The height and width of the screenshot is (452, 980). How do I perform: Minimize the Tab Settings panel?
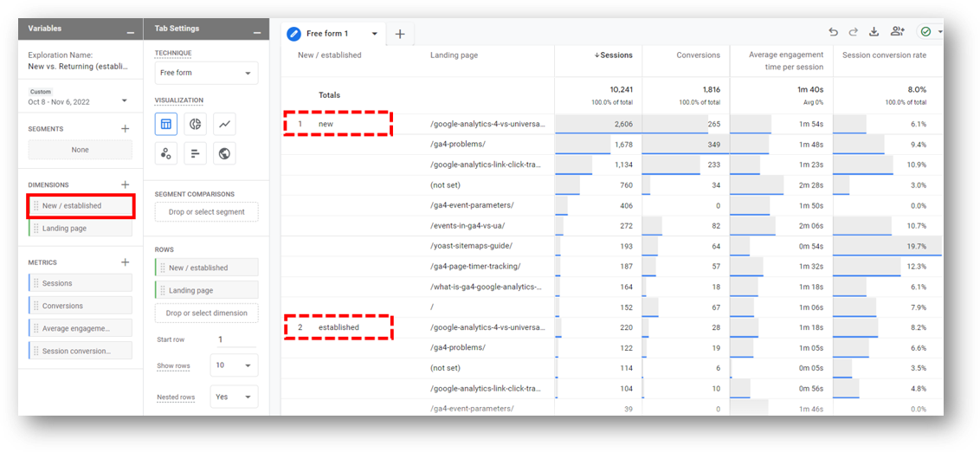pos(257,33)
